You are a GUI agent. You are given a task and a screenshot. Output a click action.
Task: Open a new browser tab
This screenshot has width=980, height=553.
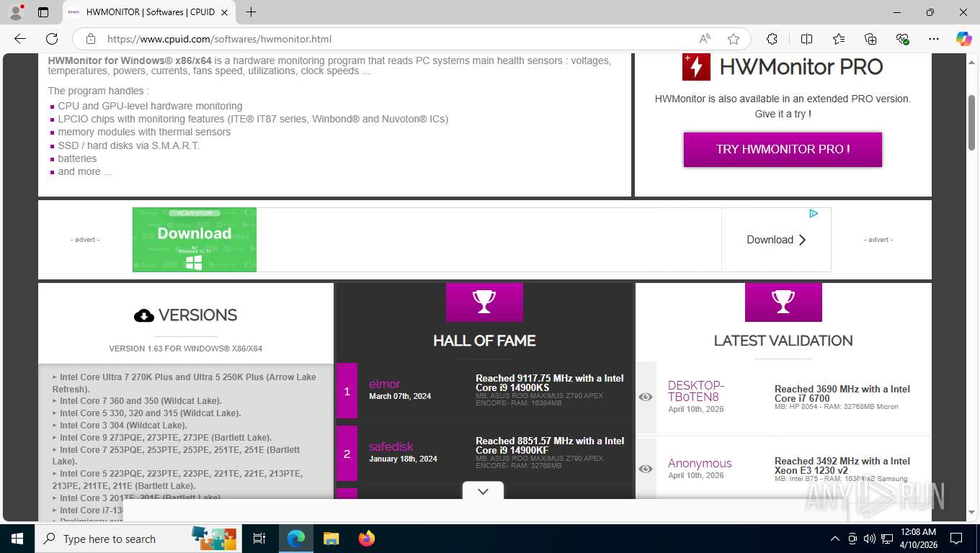pos(251,12)
